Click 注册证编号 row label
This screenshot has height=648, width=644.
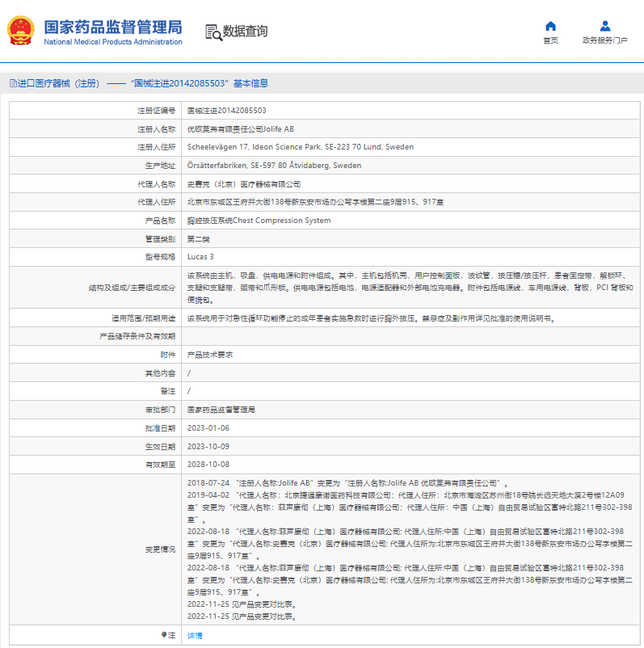click(156, 111)
